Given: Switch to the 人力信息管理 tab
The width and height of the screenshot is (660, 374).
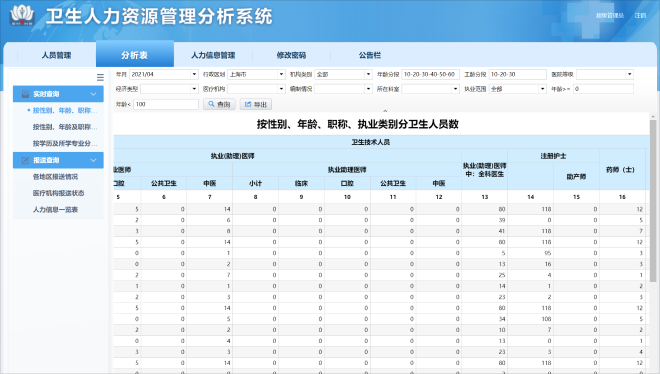Looking at the screenshot, I should click(x=213, y=55).
